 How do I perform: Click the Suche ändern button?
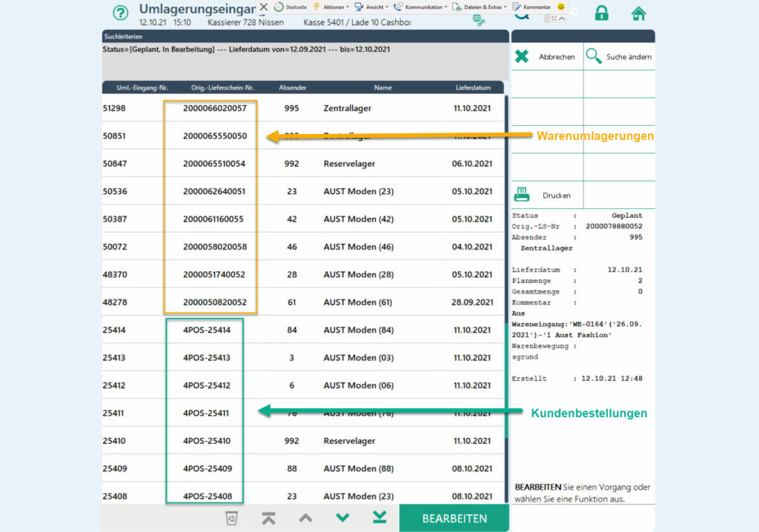[x=619, y=57]
